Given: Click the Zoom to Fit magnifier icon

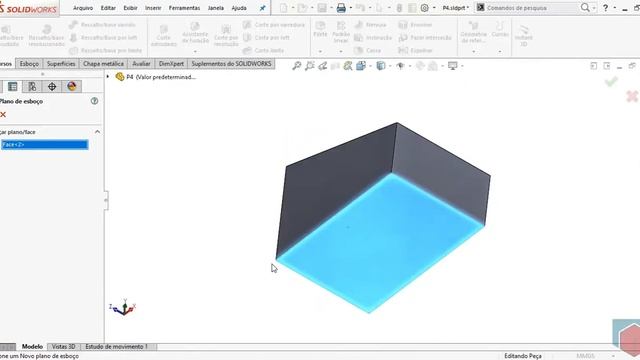Looking at the screenshot, I should tap(297, 66).
